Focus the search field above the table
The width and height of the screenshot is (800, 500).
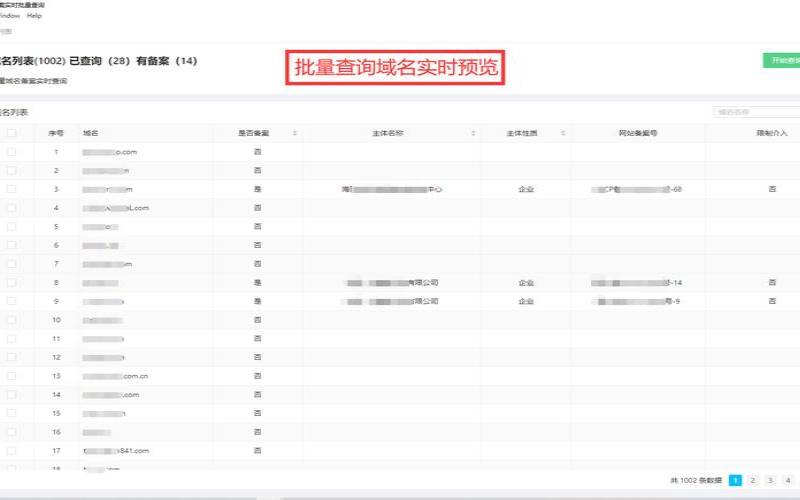click(x=756, y=112)
